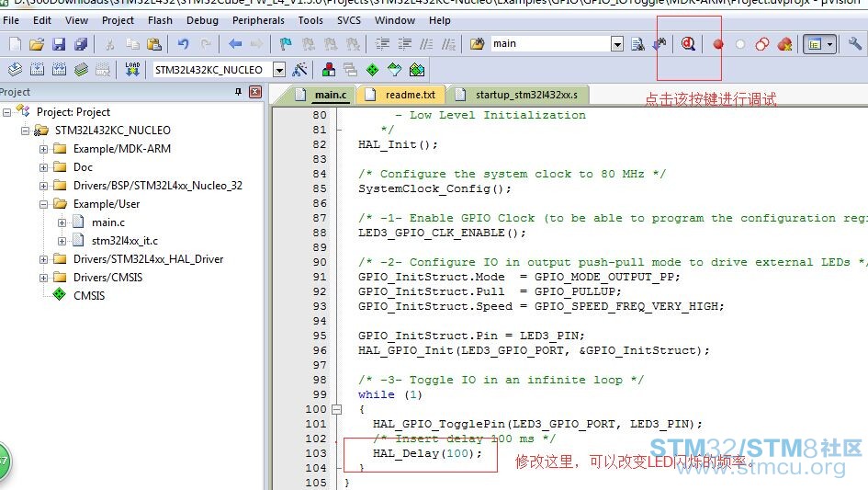Open the Window menu
Screen dimensions: 868x490
[395, 20]
